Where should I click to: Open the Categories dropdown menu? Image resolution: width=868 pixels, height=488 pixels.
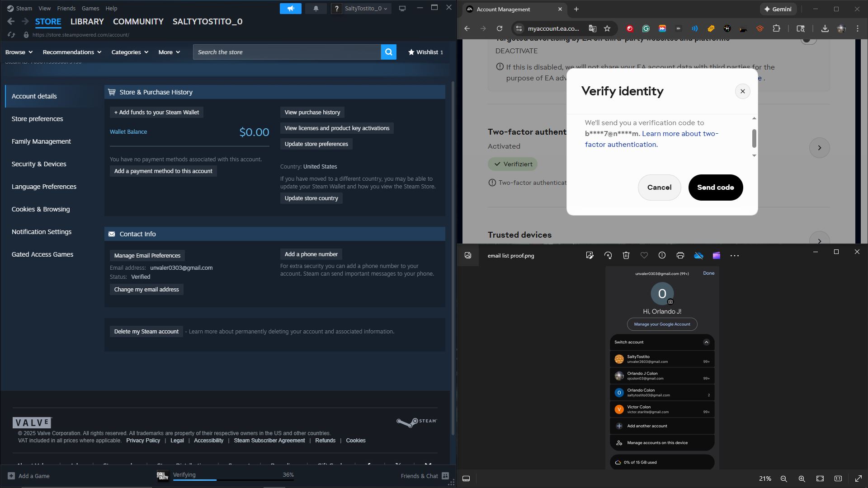130,52
